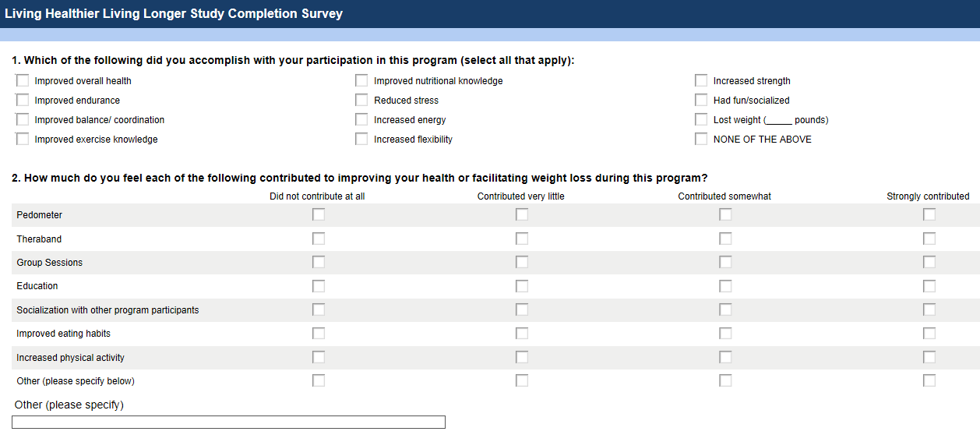The height and width of the screenshot is (442, 980).
Task: Rate Improved eating habits Strongly contributed
Action: [x=929, y=334]
